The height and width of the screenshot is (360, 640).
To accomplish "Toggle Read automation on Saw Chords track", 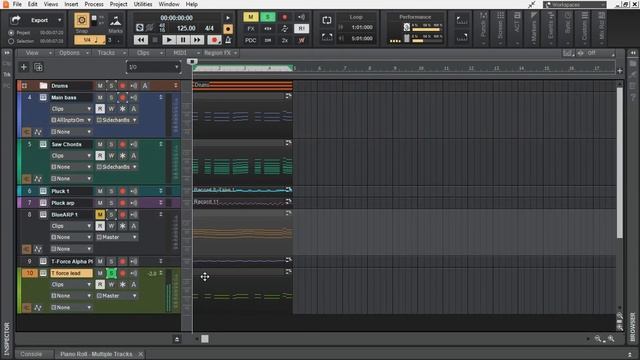I will coord(100,156).
